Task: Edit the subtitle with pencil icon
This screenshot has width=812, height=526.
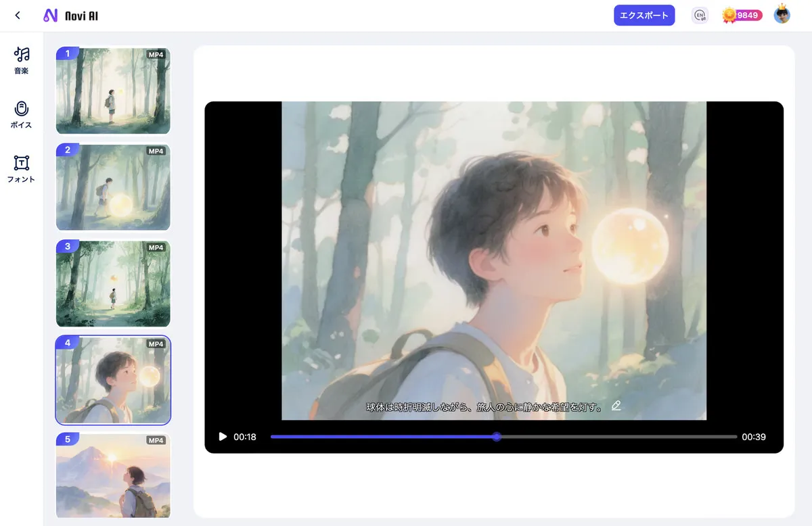Action: click(616, 406)
